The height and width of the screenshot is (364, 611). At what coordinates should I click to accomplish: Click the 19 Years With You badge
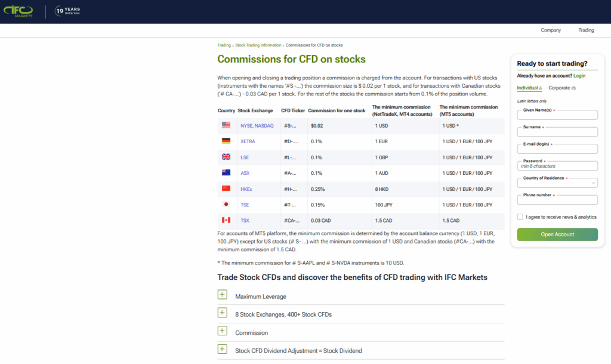coord(67,11)
